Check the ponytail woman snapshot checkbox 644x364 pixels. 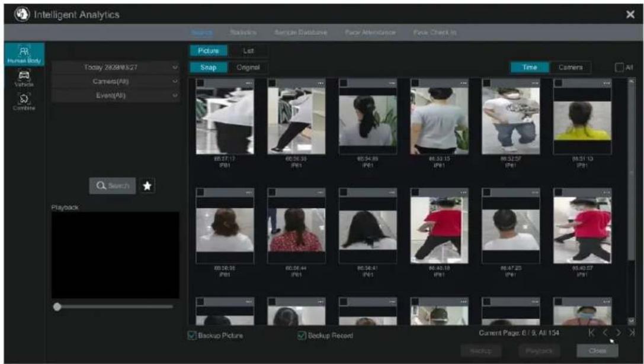click(344, 83)
